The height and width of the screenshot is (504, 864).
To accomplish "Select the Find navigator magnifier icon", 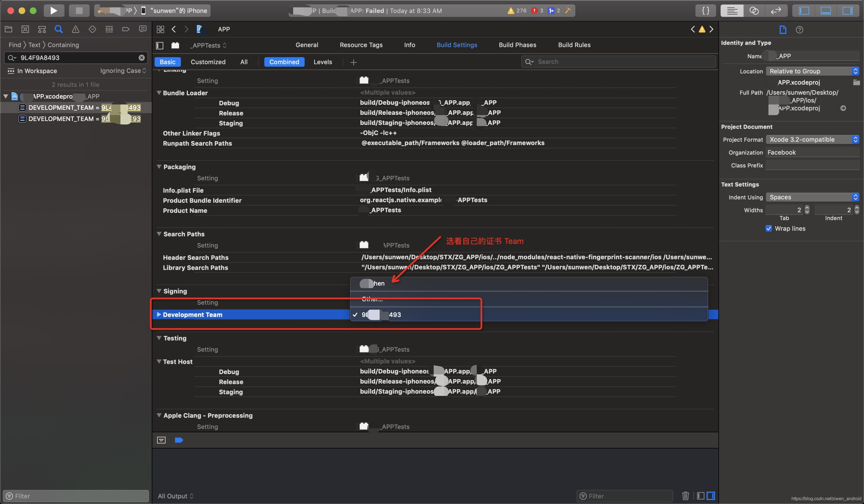I will click(x=59, y=29).
